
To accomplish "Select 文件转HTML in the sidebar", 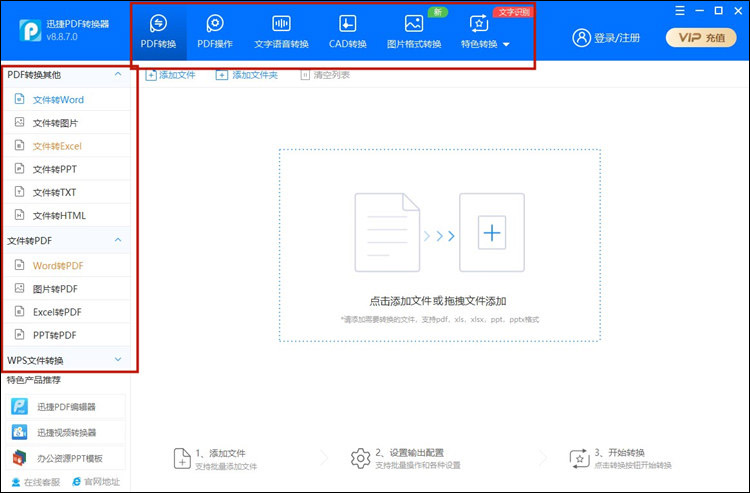I will tap(67, 215).
